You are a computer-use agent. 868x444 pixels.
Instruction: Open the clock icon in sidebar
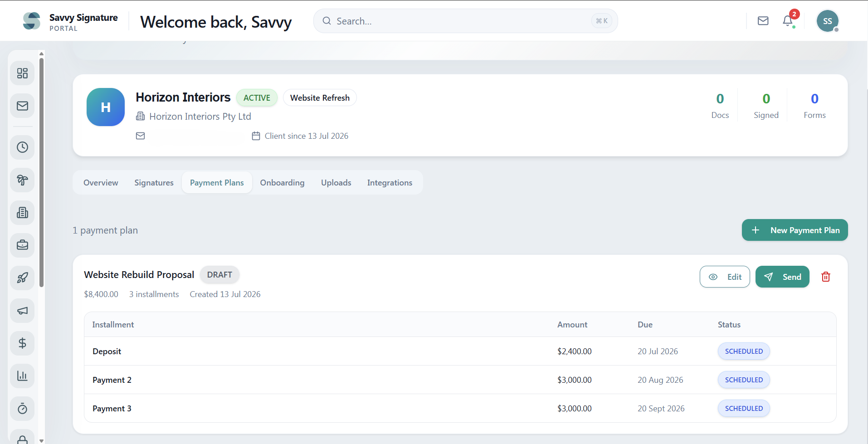(22, 147)
